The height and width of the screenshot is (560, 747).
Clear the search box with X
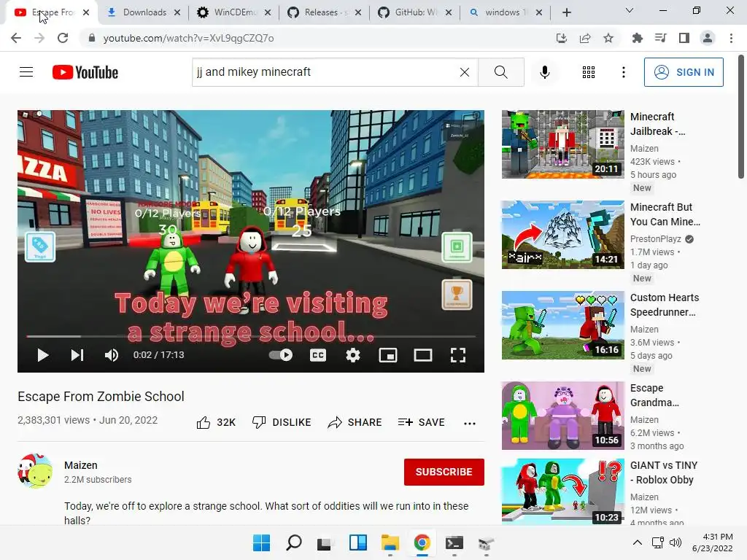[x=465, y=72]
